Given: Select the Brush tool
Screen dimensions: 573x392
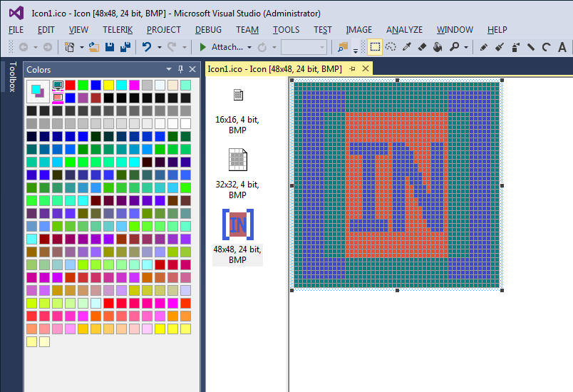Looking at the screenshot, I should [x=499, y=47].
